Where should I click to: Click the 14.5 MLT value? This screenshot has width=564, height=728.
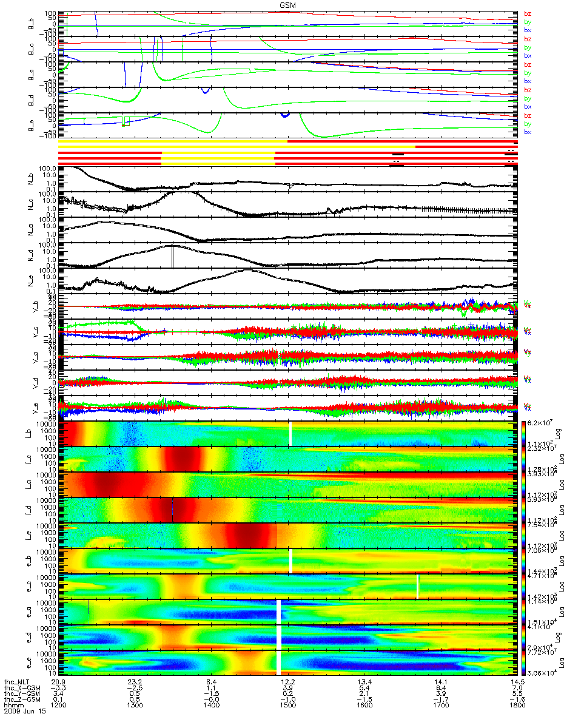point(517,682)
